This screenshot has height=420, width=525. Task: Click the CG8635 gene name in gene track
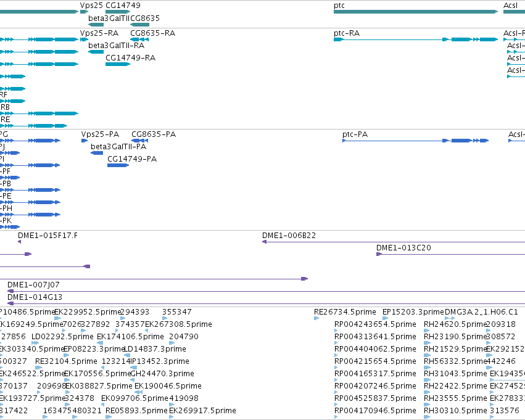tap(145, 18)
